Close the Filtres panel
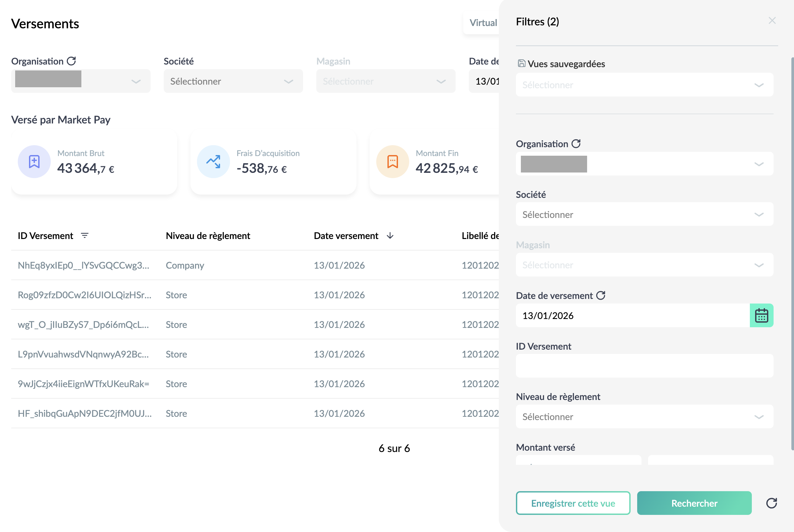The height and width of the screenshot is (532, 794). pos(772,21)
